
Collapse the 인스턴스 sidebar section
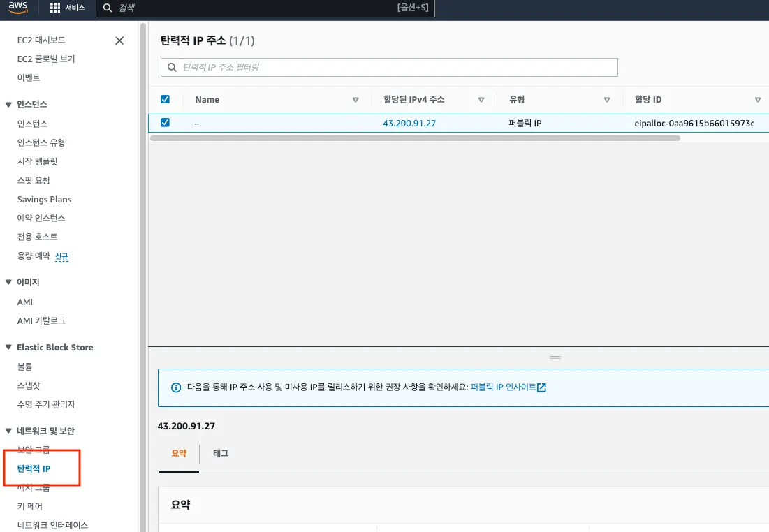8,105
